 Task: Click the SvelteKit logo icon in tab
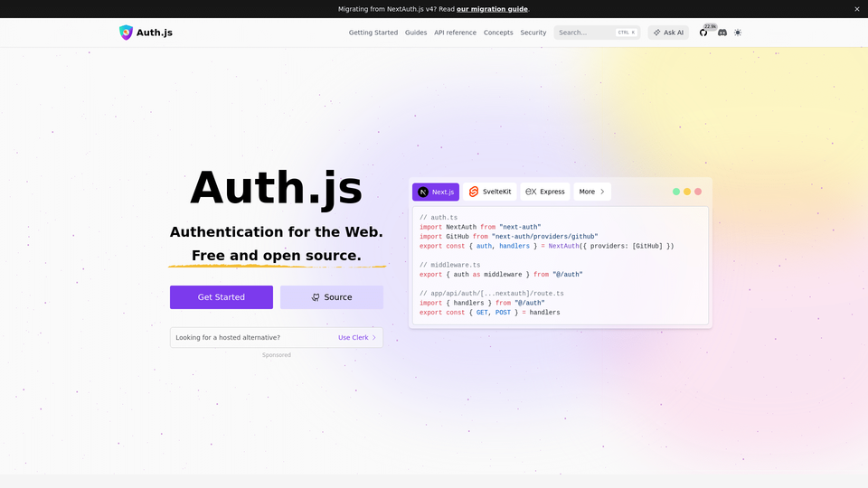click(x=473, y=192)
